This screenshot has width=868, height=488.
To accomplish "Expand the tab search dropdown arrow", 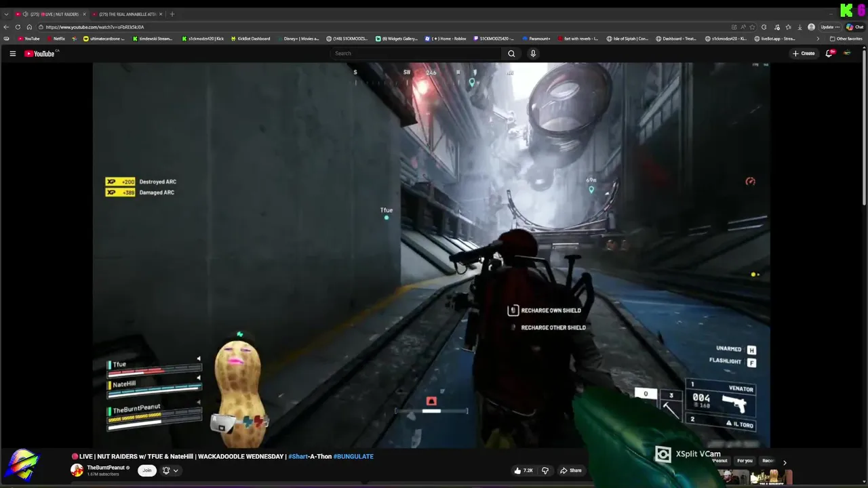I will pyautogui.click(x=6, y=14).
